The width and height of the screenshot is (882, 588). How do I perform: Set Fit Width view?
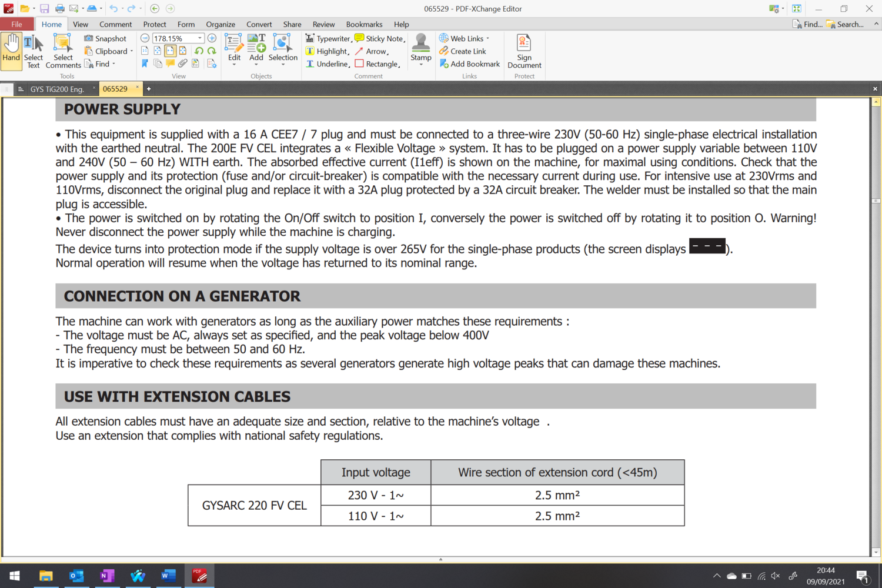pos(170,51)
